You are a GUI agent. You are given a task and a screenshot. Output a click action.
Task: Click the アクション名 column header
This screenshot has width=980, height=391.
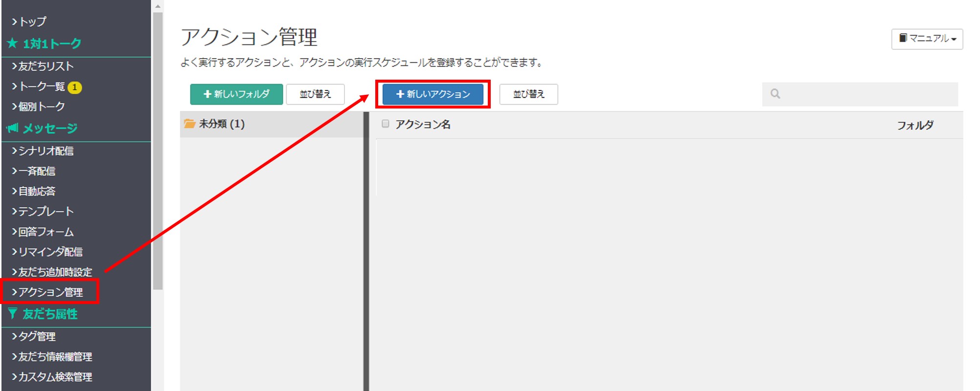[423, 124]
